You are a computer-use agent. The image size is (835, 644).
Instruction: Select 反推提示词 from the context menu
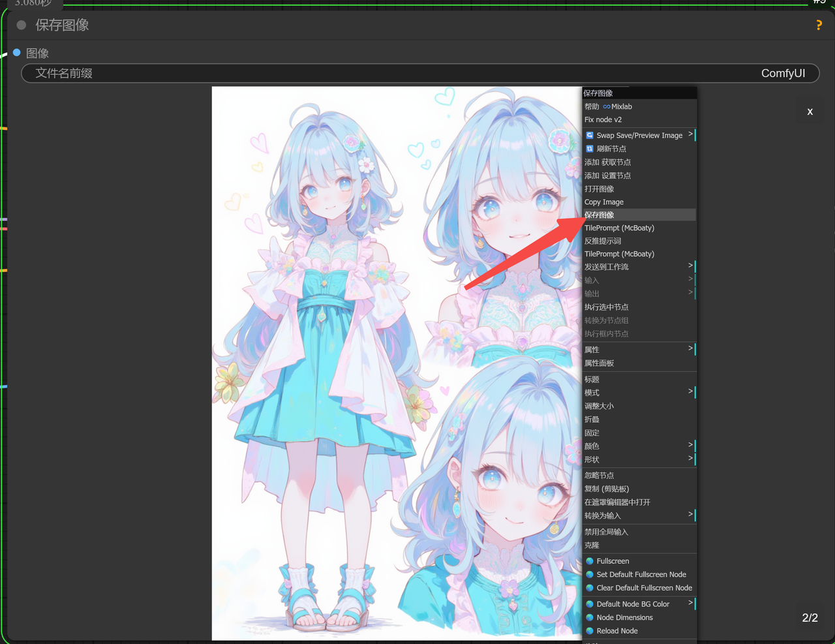(639, 241)
